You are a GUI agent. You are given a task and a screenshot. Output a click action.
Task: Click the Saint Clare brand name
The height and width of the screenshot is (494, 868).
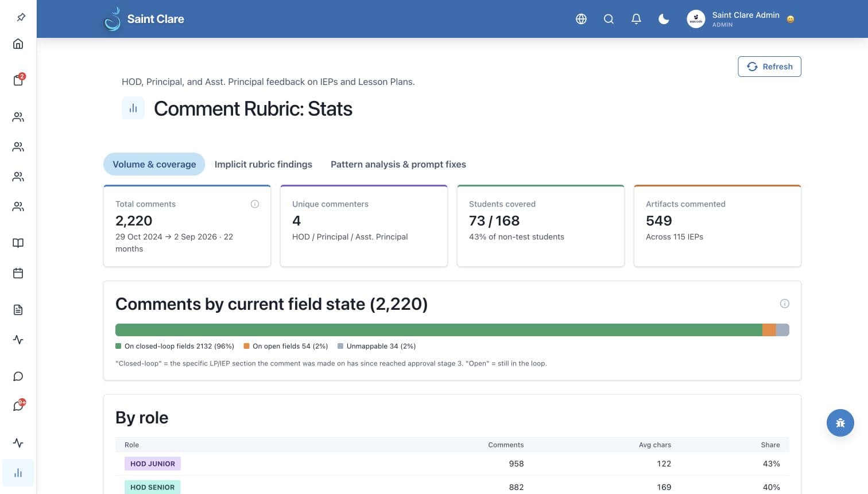pos(156,19)
